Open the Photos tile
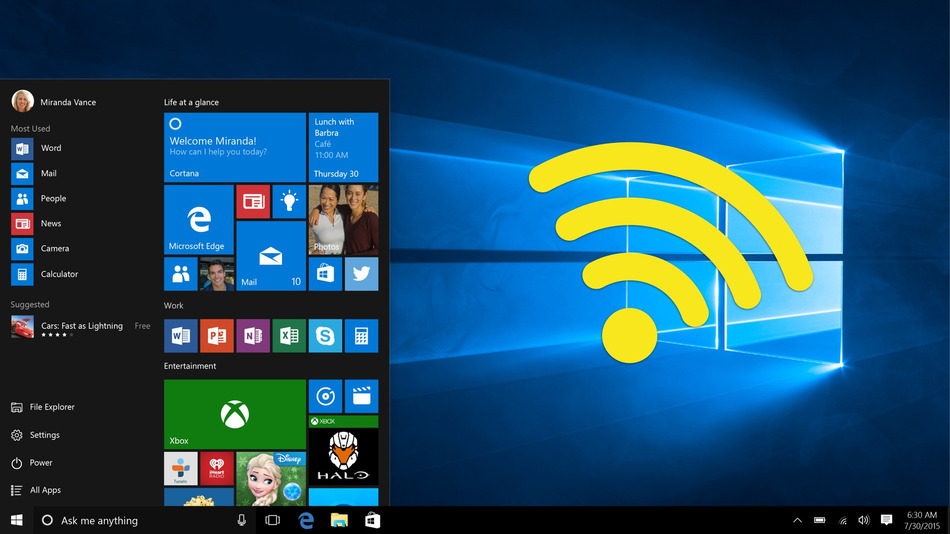Viewport: 950px width, 534px height. click(x=344, y=219)
